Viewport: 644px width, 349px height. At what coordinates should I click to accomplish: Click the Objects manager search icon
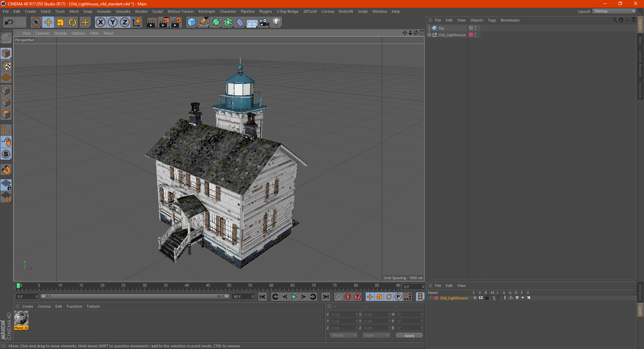[615, 20]
